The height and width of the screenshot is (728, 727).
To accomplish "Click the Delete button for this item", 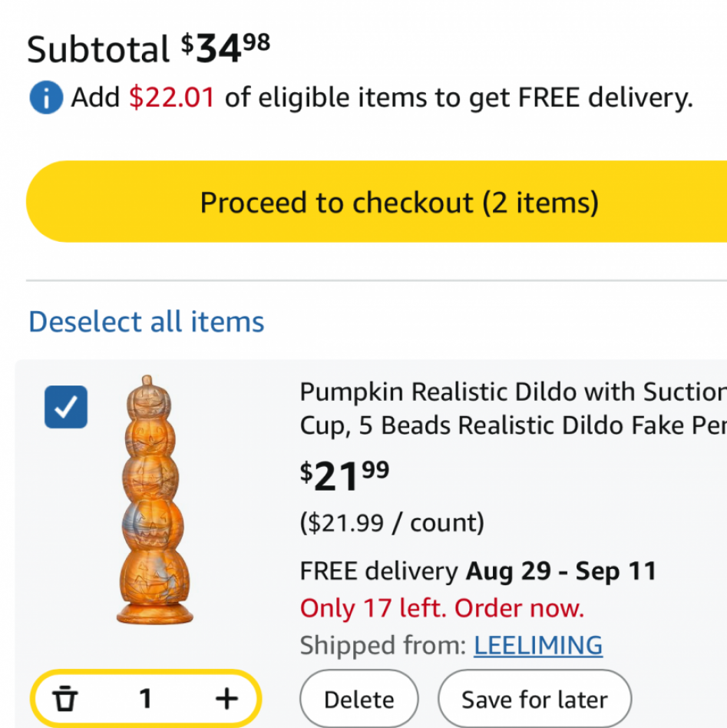I will 359,700.
